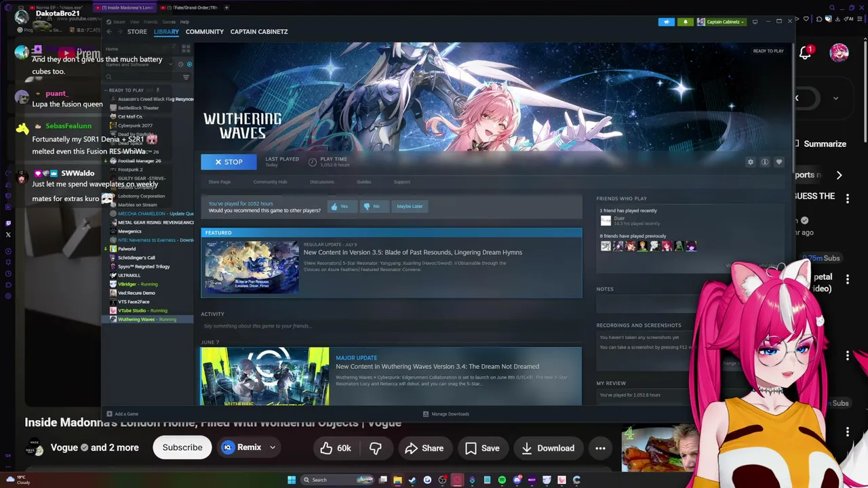Open Steam from the taskbar
The height and width of the screenshot is (488, 868).
412,480
